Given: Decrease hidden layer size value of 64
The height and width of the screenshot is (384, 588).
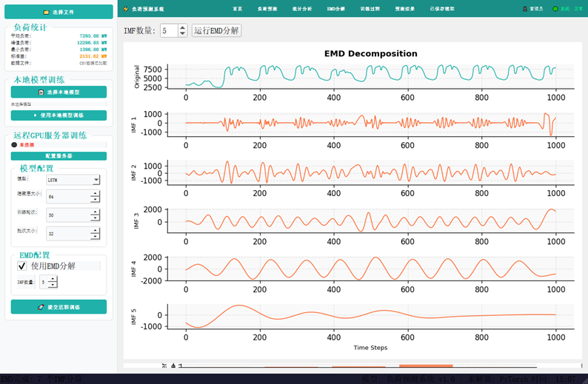Looking at the screenshot, I should click(96, 199).
